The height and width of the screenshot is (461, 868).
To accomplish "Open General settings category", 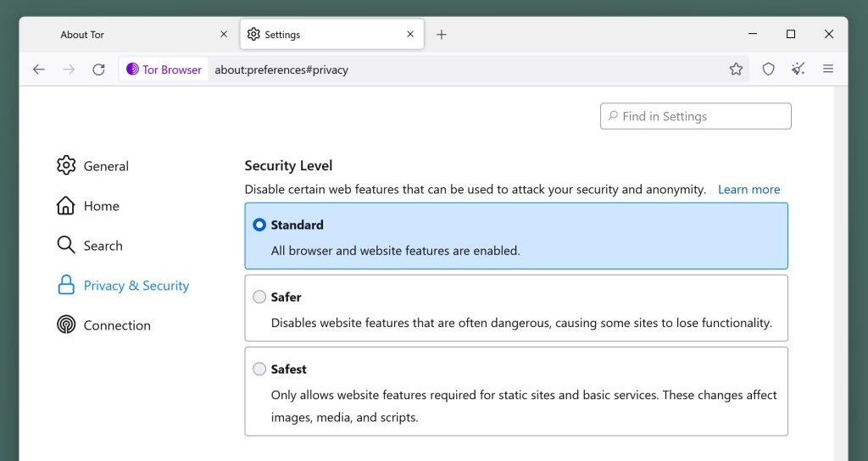I will (x=93, y=165).
